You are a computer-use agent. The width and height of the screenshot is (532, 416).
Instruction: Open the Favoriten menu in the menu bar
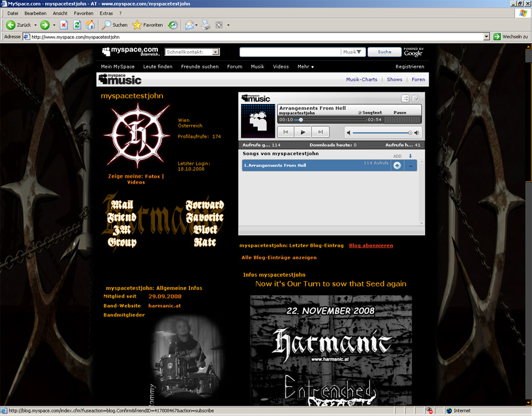(84, 13)
